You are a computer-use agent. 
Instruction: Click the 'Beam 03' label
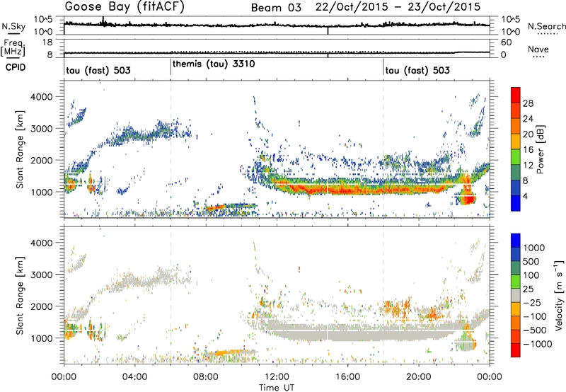[276, 8]
